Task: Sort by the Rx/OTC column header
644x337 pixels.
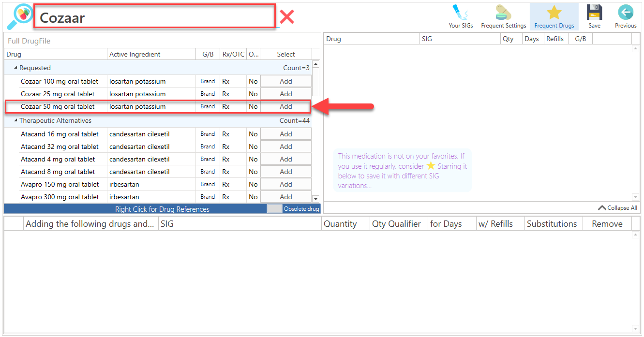Action: [x=233, y=54]
